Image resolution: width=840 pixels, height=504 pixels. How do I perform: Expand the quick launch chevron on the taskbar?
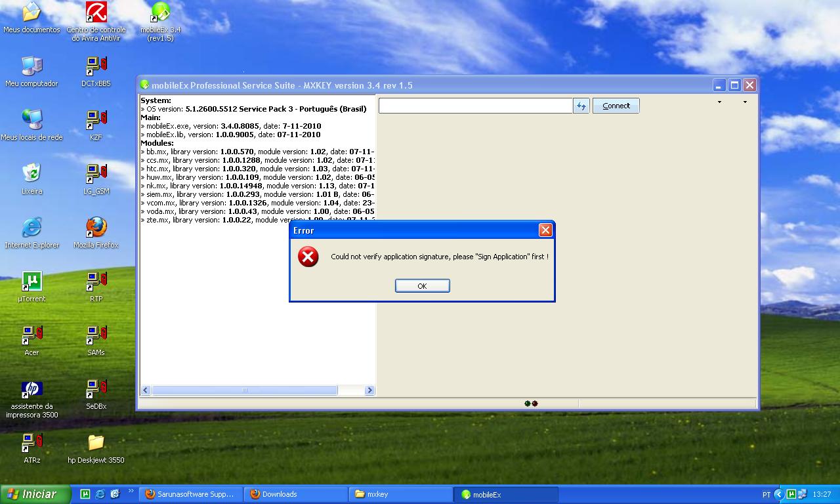(x=131, y=492)
